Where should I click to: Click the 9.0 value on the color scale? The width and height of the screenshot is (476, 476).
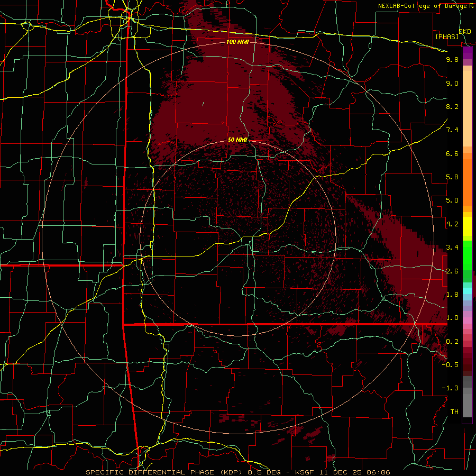pos(452,84)
